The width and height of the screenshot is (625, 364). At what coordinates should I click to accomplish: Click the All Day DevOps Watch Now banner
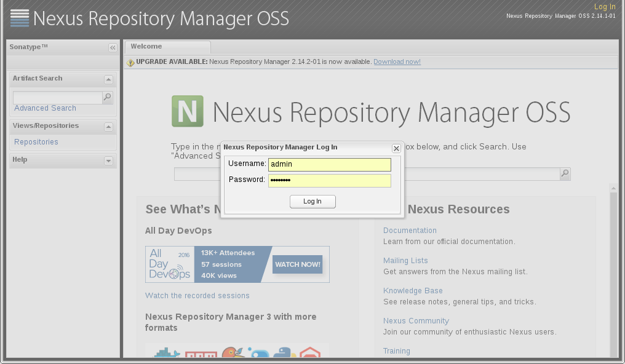click(x=237, y=264)
